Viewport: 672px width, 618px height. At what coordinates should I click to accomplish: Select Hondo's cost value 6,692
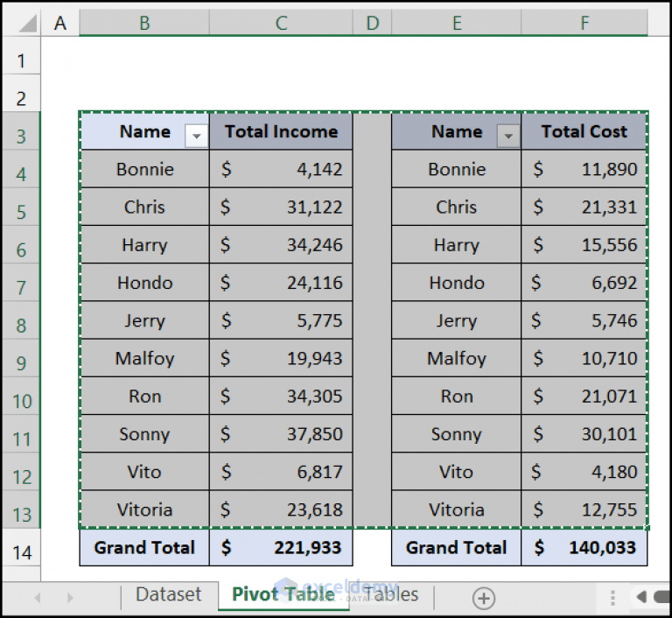pos(584,283)
